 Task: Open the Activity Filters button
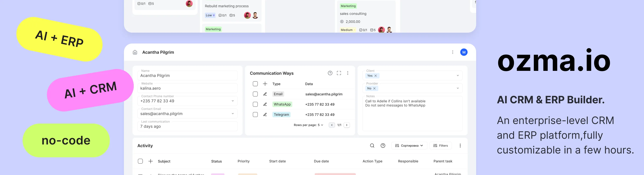(440, 145)
